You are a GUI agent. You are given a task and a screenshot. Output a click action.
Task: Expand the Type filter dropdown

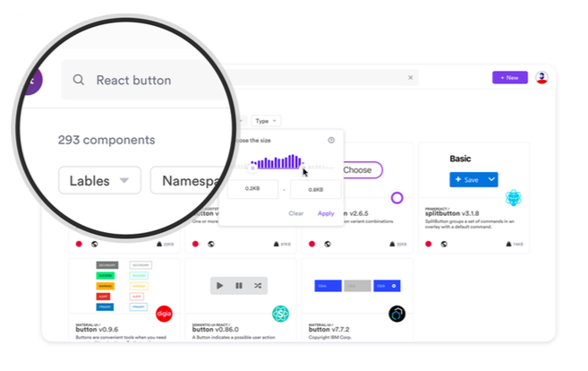click(267, 121)
